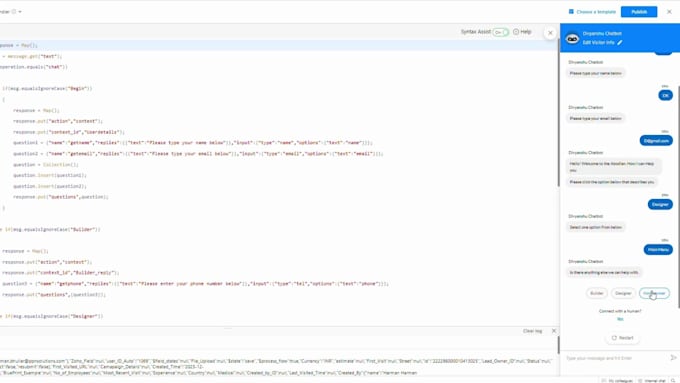This screenshot has height=383, width=680.
Task: Click the send message arrow icon
Action: pos(673,358)
